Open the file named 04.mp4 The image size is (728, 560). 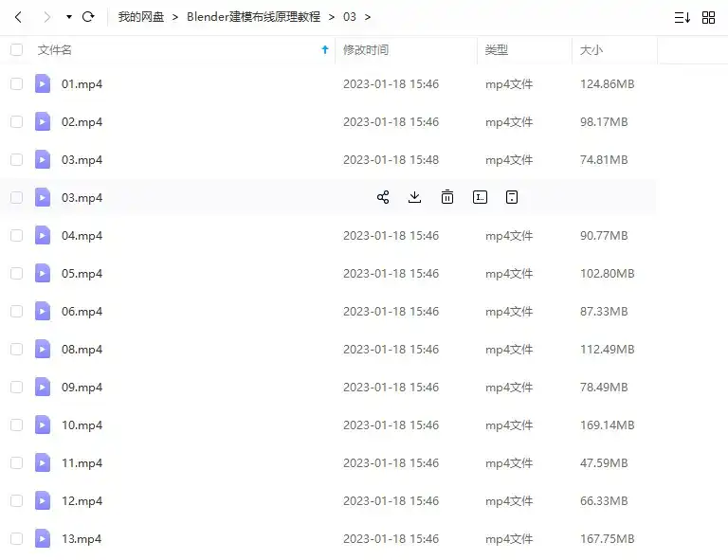coord(82,236)
